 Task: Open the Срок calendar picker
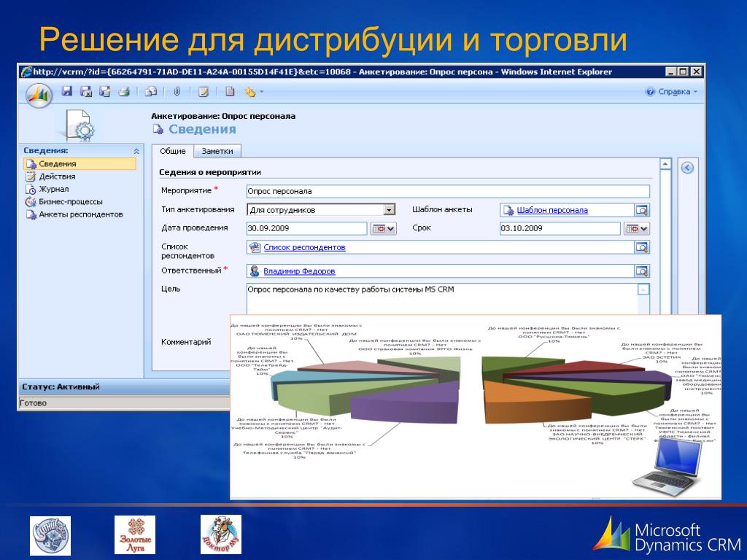[x=637, y=229]
